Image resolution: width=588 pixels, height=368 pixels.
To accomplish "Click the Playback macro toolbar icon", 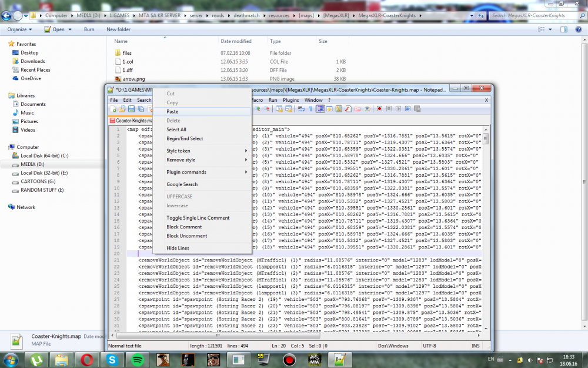I will [398, 109].
